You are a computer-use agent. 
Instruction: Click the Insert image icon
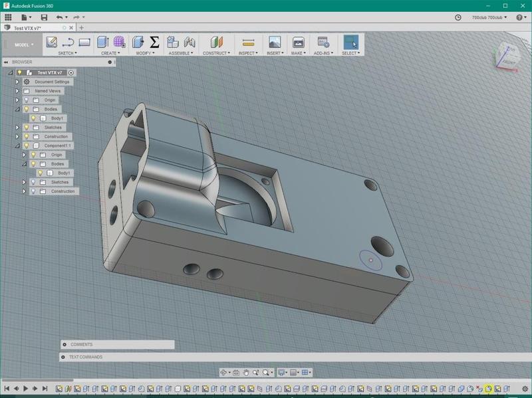[x=274, y=43]
